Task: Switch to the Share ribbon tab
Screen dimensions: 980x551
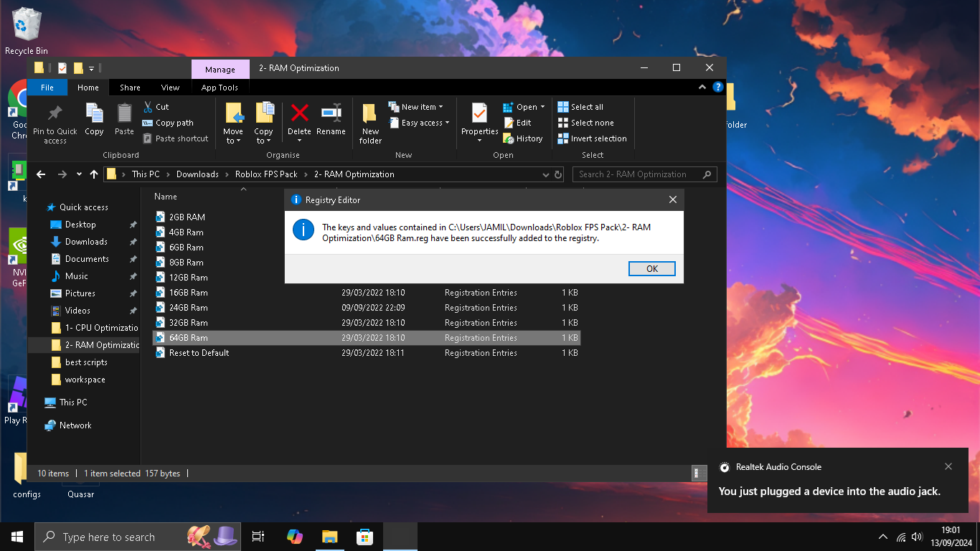Action: coord(130,88)
